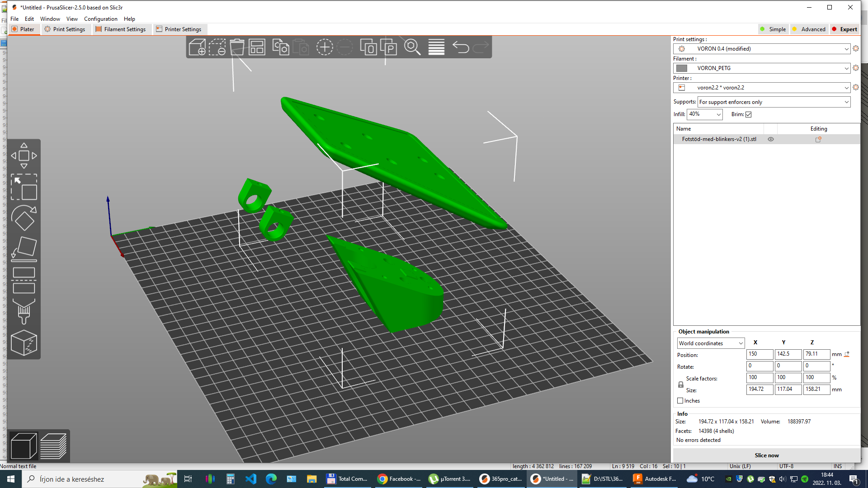Click the Split to objects icon
The height and width of the screenshot is (488, 868).
point(368,47)
